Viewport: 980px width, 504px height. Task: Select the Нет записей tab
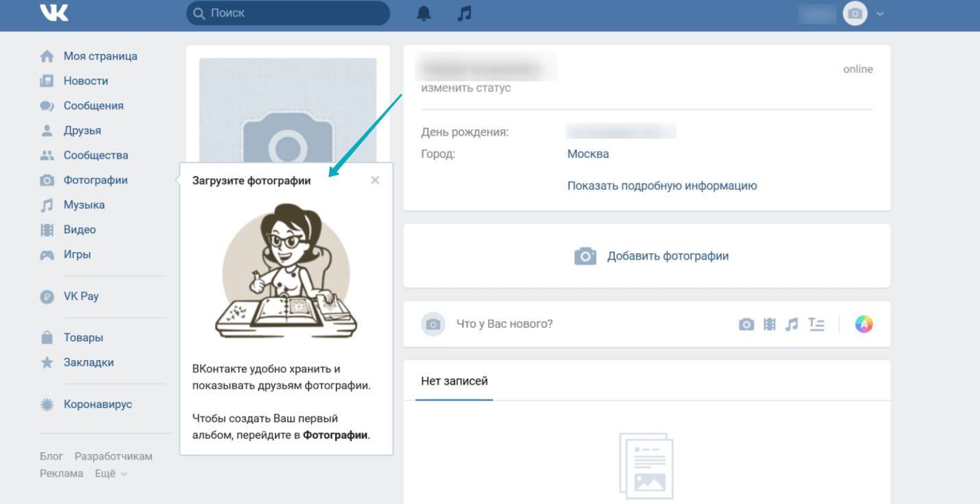(454, 381)
